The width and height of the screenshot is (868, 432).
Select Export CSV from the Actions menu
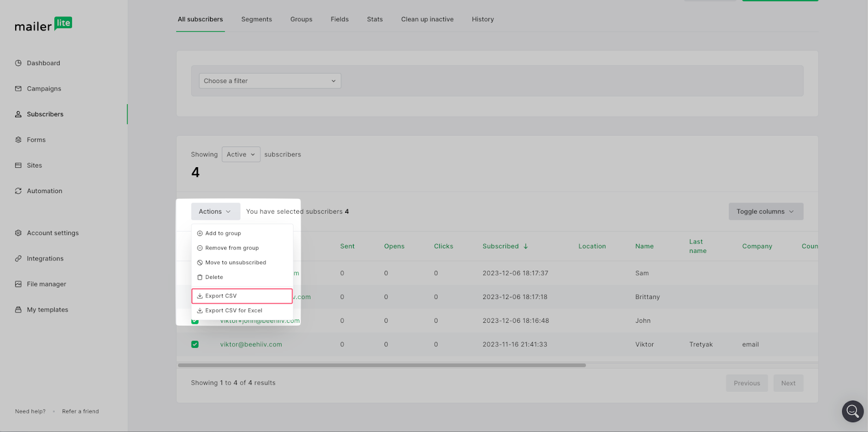242,296
